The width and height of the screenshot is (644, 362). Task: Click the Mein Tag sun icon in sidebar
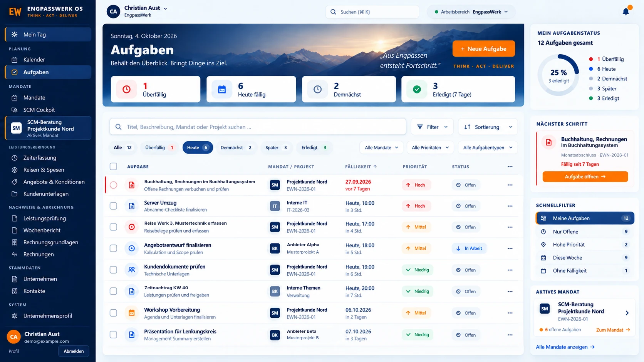click(x=15, y=35)
